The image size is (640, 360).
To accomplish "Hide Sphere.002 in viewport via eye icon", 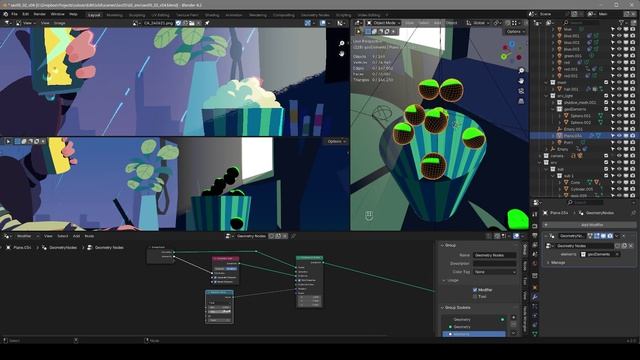I will click(x=619, y=122).
